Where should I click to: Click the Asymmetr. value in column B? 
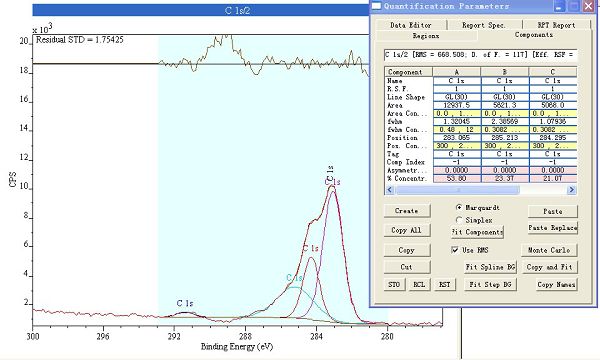click(x=505, y=170)
